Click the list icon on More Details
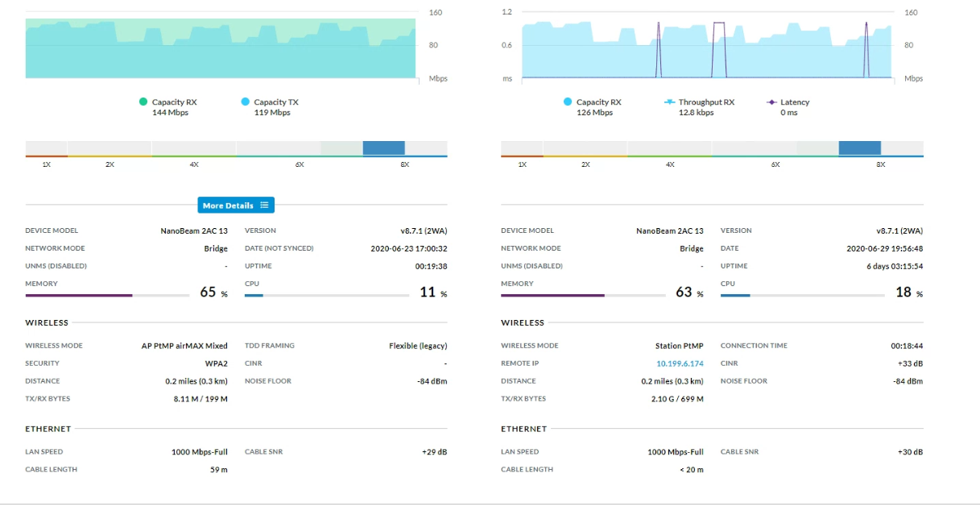 coord(264,206)
